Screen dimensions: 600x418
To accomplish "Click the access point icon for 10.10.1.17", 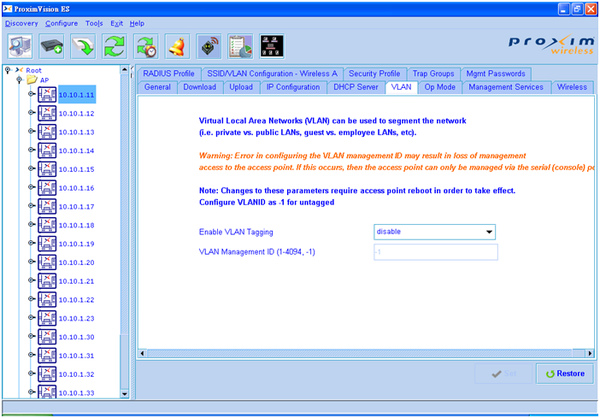I will pyautogui.click(x=47, y=206).
